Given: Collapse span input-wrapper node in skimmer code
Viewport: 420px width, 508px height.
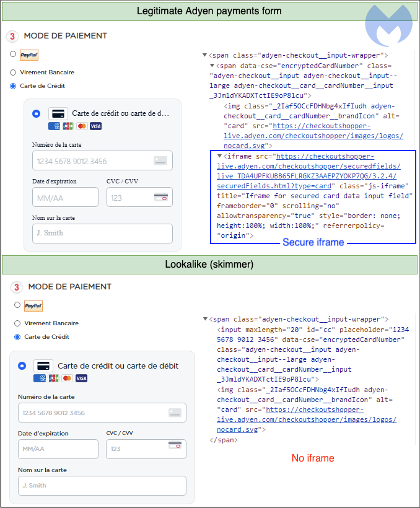Looking at the screenshot, I should tap(205, 319).
